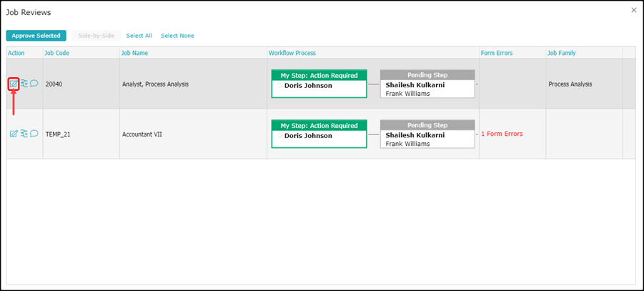Sort by the Job Code column header
The width and height of the screenshot is (644, 291).
click(x=56, y=53)
